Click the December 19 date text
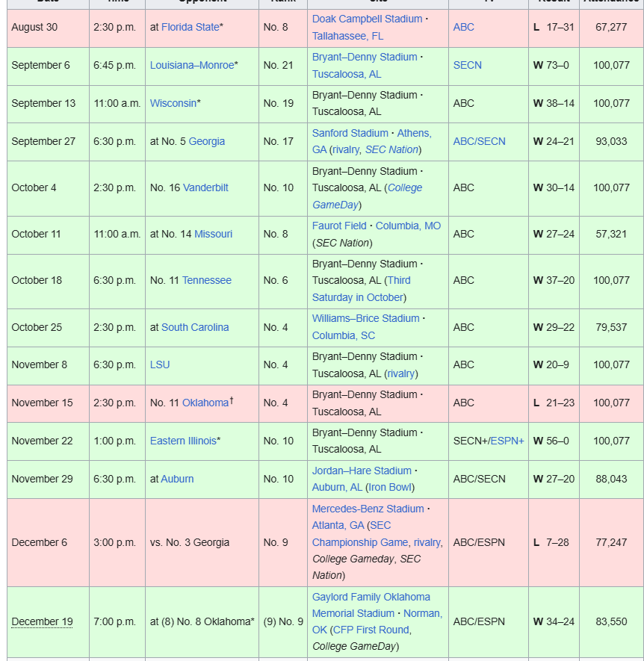The height and width of the screenshot is (661, 644). [x=42, y=622]
